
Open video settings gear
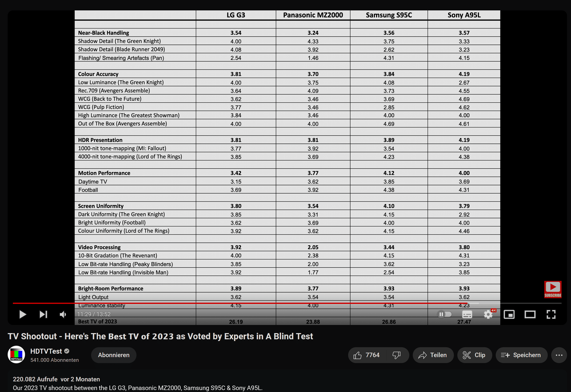point(488,315)
